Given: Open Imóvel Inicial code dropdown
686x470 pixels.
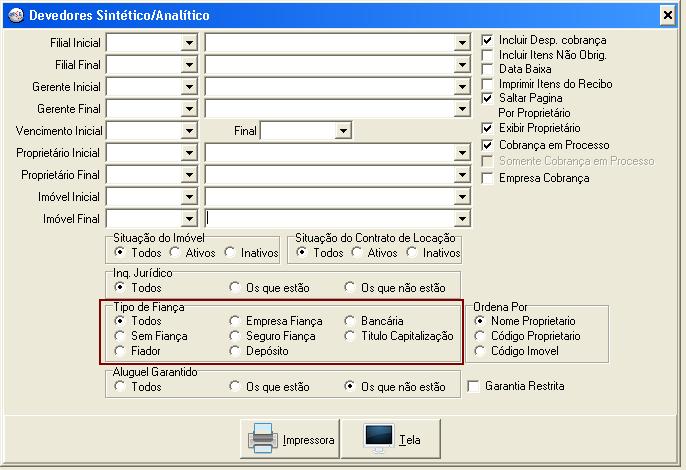Looking at the screenshot, I should coord(189,196).
